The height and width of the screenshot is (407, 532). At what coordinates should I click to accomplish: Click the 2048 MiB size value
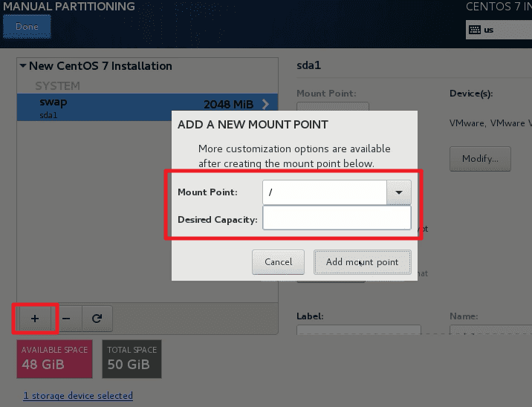click(228, 105)
